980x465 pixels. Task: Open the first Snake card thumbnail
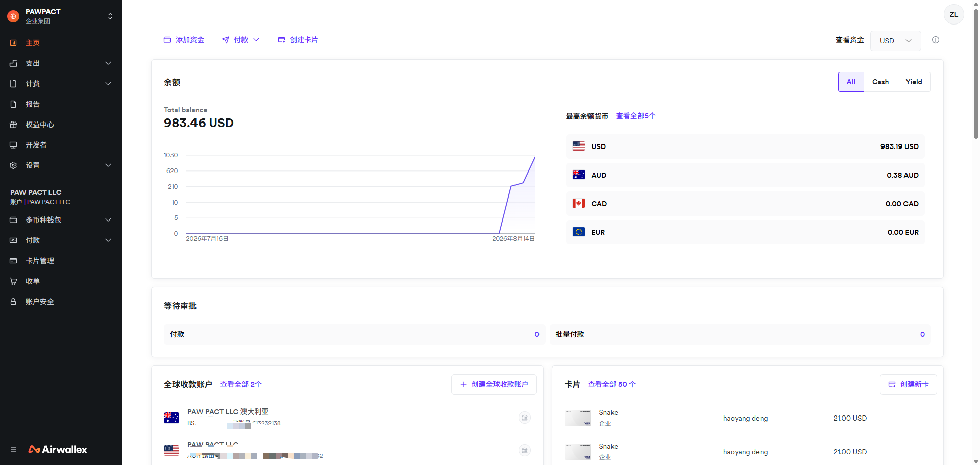tap(578, 418)
